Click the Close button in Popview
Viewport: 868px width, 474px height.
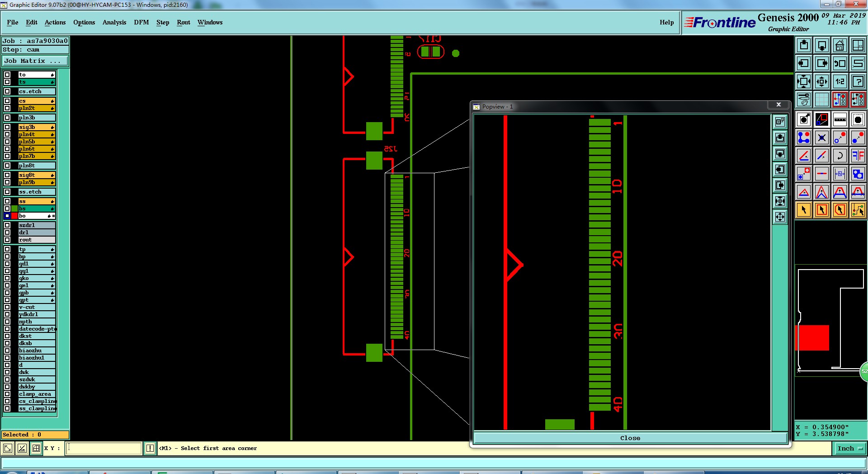(x=630, y=438)
